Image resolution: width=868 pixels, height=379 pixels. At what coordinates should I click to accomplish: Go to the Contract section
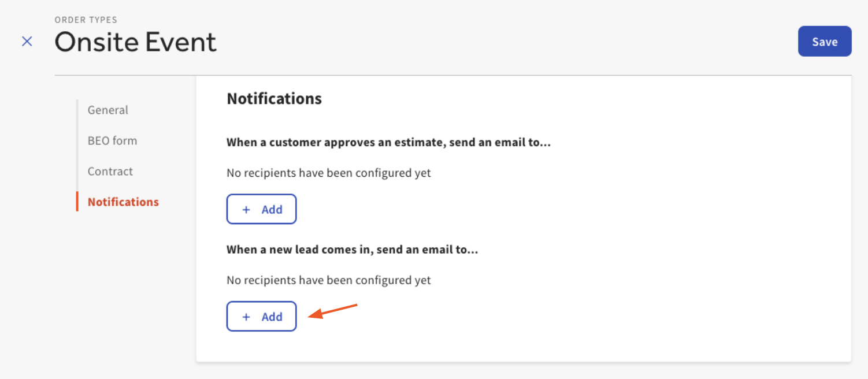pyautogui.click(x=110, y=171)
